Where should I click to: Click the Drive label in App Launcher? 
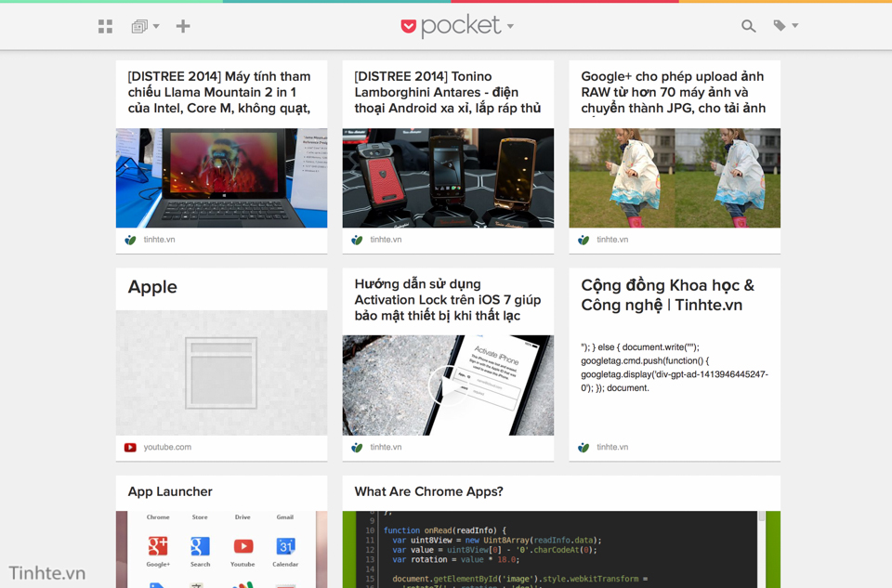(x=243, y=517)
